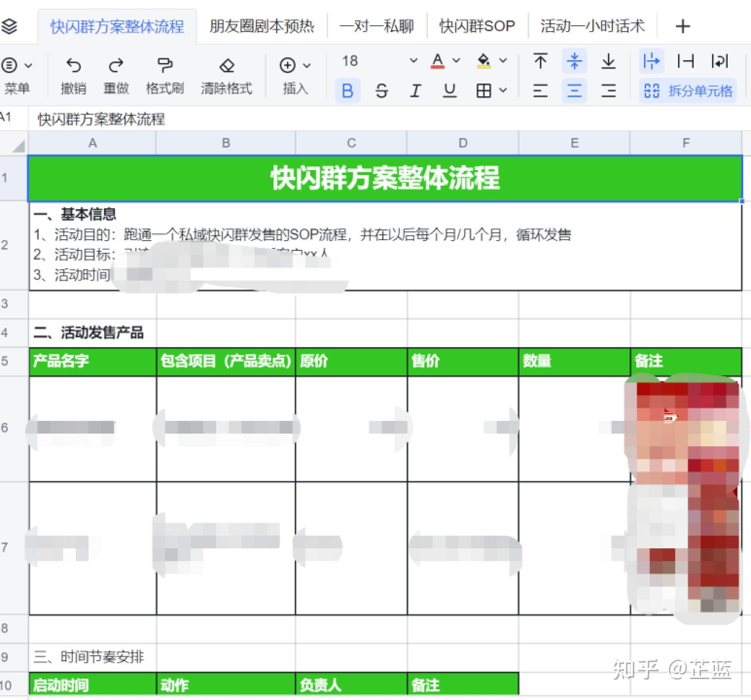This screenshot has height=700, width=751.
Task: Open the font size dropdown arrow
Action: [x=413, y=61]
